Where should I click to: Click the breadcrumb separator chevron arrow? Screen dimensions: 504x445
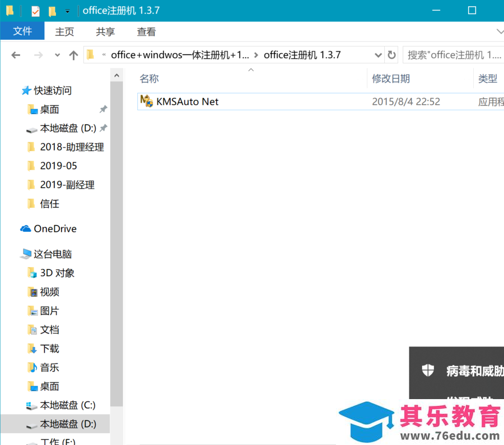(256, 55)
